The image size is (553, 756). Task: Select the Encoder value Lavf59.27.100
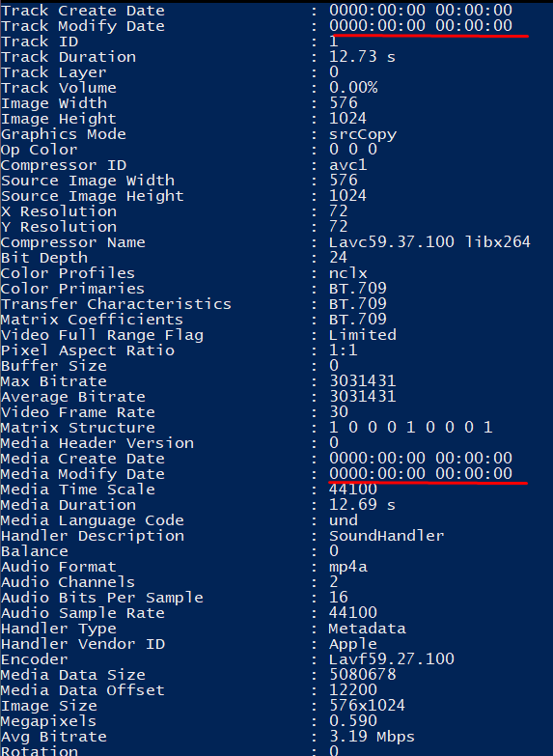392,658
